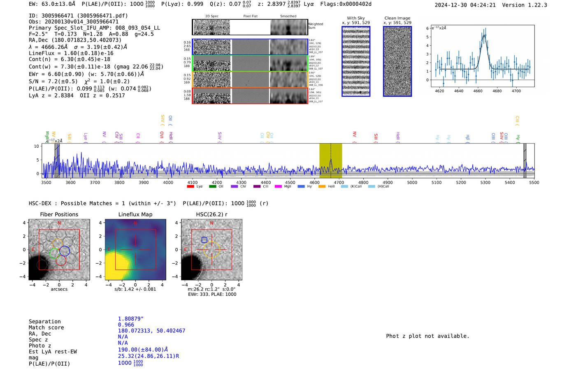Click the blue-bordered 2D Spec fiber cutout
This screenshot has width=576, height=392.
(x=212, y=47)
